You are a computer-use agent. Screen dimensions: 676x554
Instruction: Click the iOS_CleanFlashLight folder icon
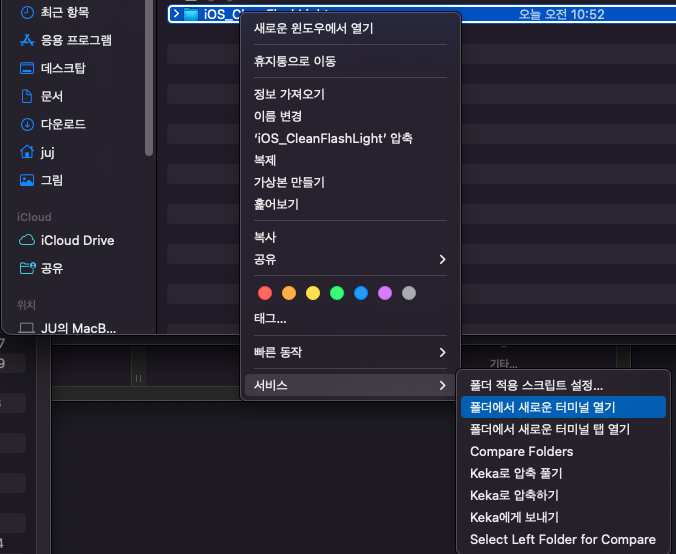pos(191,14)
